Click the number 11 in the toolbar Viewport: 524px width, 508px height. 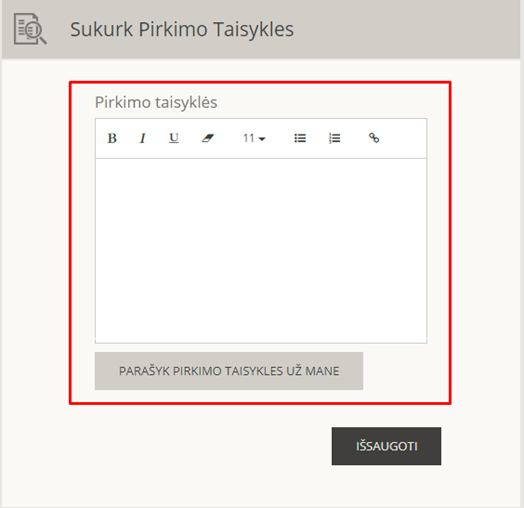click(249, 138)
